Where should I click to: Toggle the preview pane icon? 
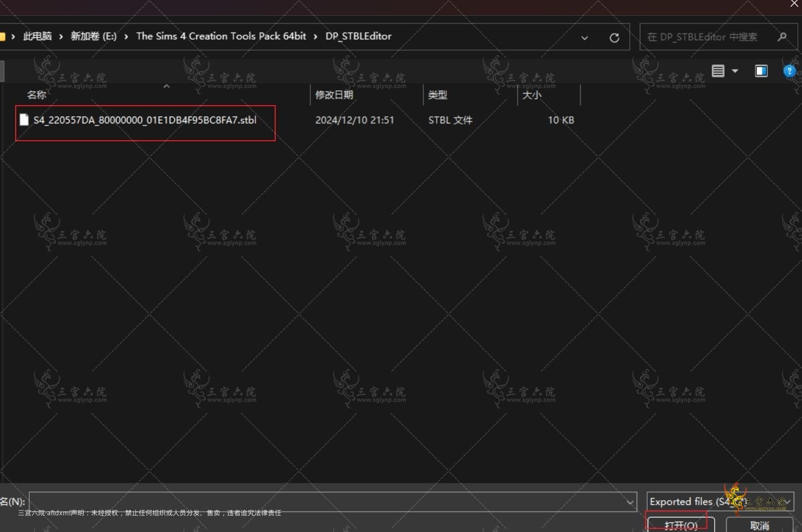761,71
